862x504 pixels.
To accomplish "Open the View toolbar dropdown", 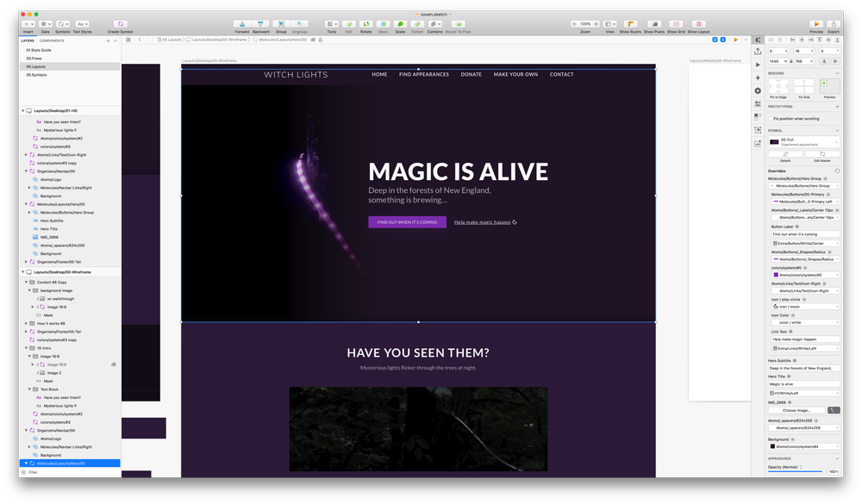I will click(609, 24).
